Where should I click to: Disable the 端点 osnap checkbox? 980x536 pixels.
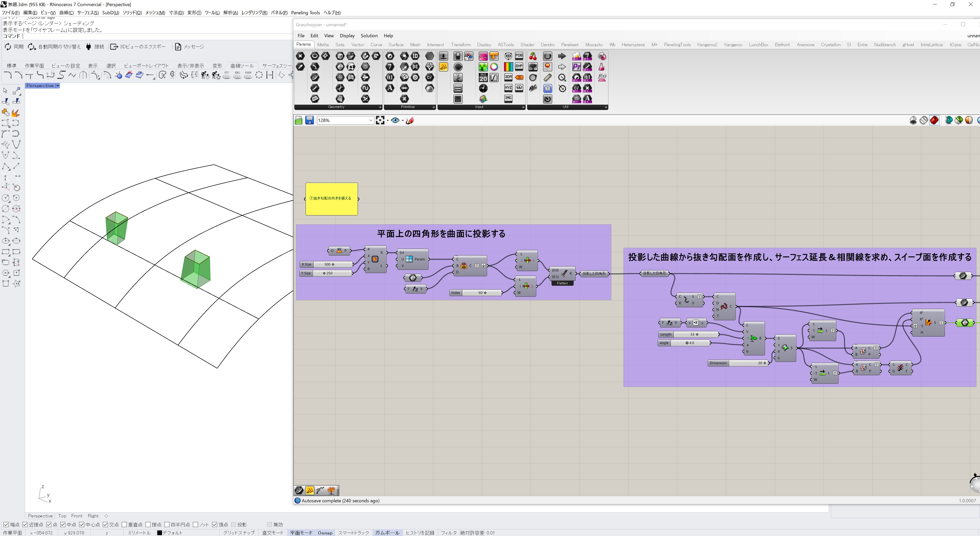click(x=6, y=525)
